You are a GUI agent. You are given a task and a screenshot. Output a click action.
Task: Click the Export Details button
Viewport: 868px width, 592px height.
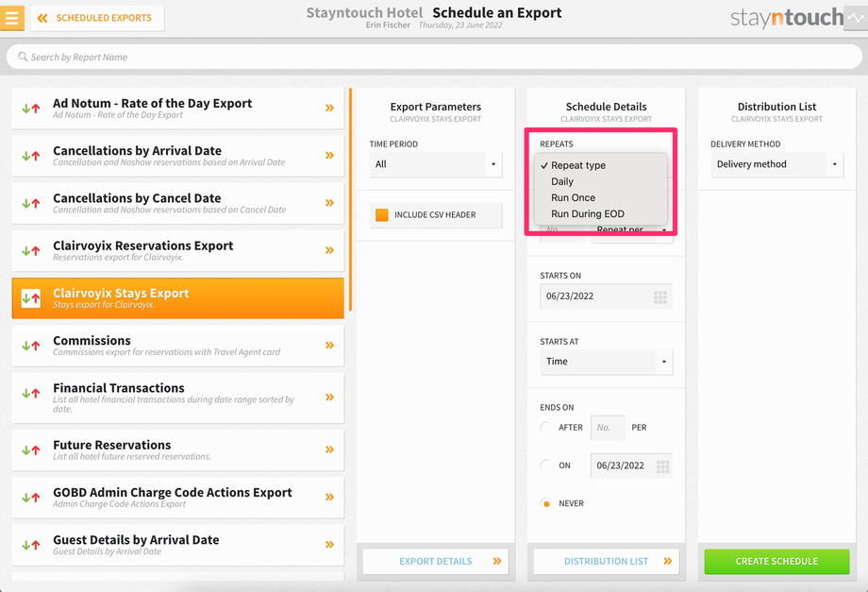click(436, 562)
